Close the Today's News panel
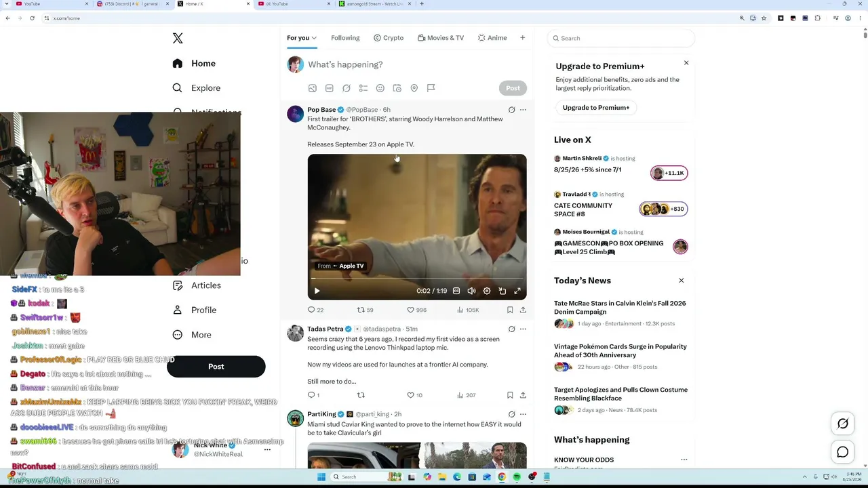This screenshot has width=868, height=488. coord(682,281)
